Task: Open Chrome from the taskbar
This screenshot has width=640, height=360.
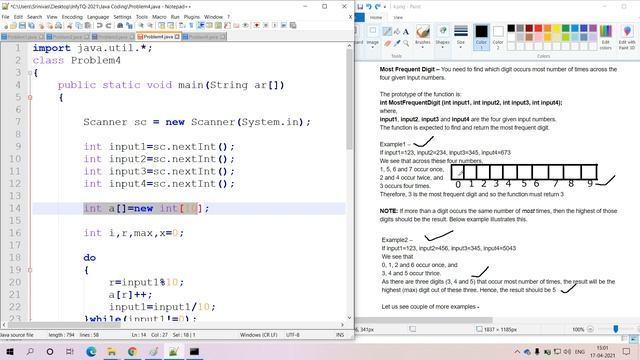Action: tap(132, 351)
